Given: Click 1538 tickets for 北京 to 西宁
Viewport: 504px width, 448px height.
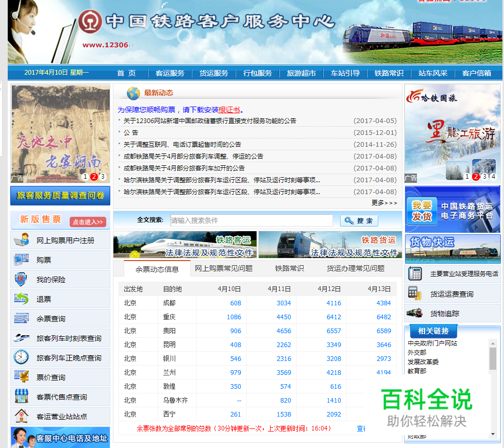Looking at the screenshot, I should coord(284,415).
